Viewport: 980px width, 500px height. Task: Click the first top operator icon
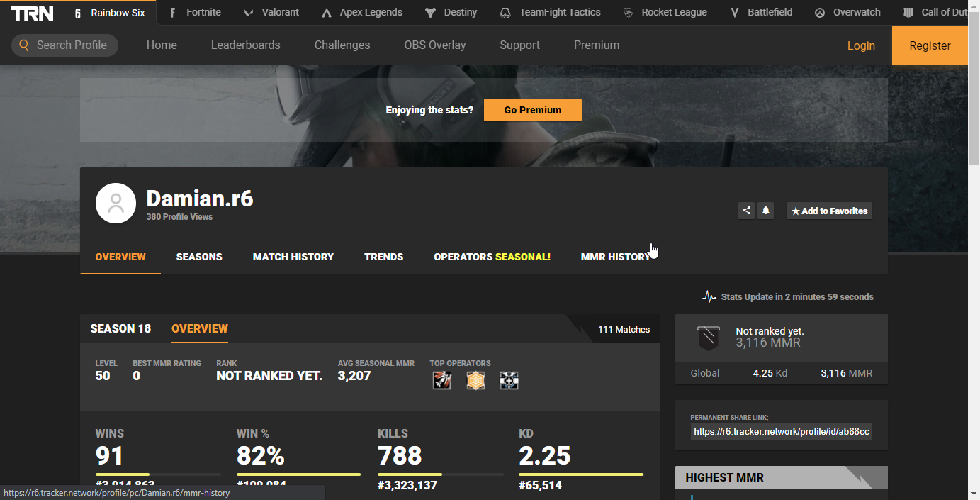pos(442,380)
